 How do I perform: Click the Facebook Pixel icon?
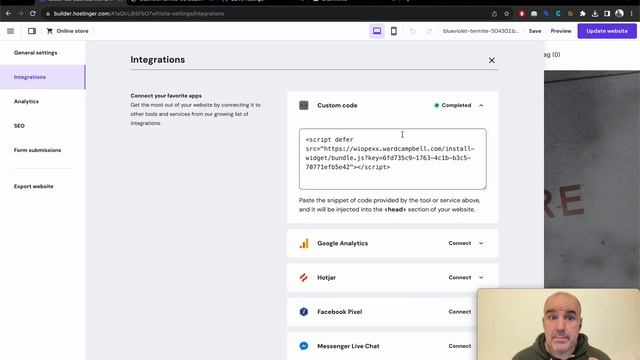[x=304, y=312]
